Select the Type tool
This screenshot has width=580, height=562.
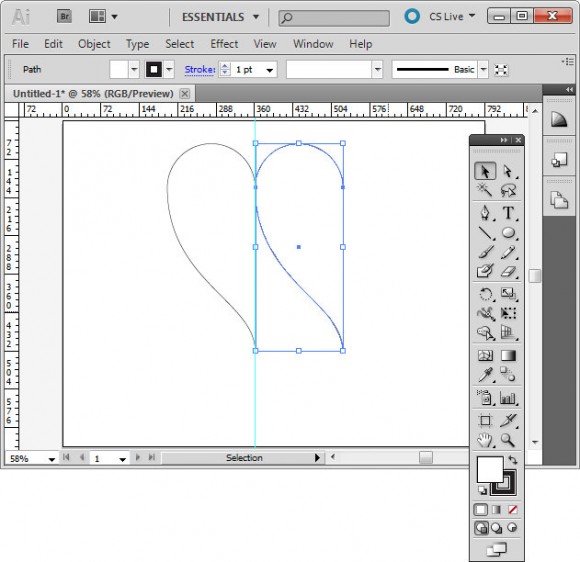coord(508,213)
